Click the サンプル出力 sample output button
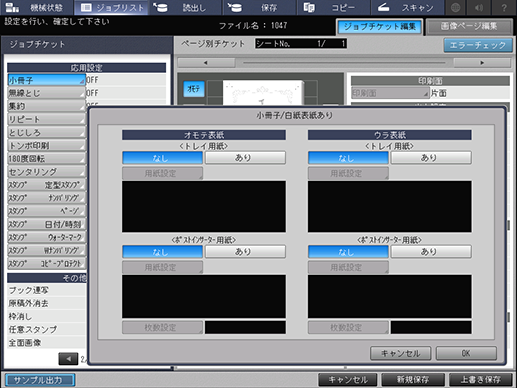Screen dimensions: 517x388 pyautogui.click(x=40, y=380)
